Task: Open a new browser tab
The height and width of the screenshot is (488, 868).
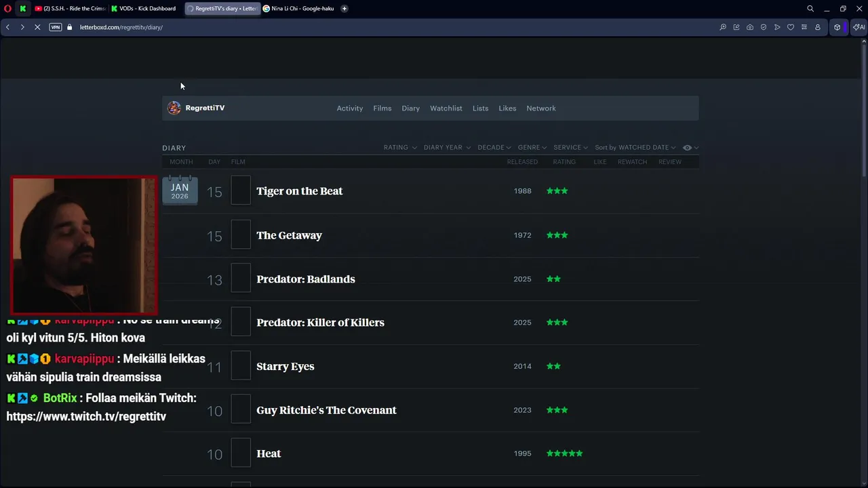Action: coord(344,9)
